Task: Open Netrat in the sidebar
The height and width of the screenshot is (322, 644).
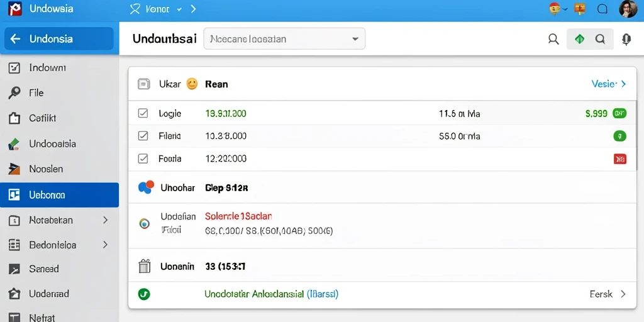Action: (x=42, y=318)
